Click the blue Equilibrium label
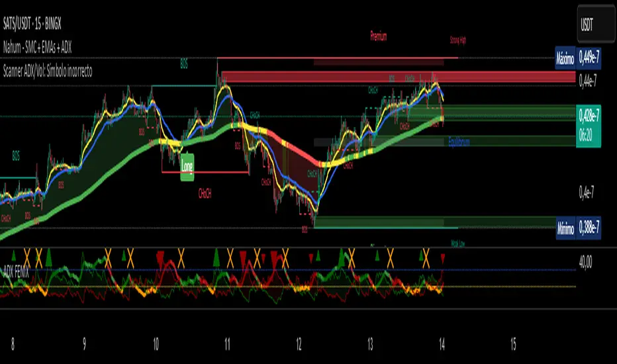The width and height of the screenshot is (617, 364). click(x=459, y=142)
